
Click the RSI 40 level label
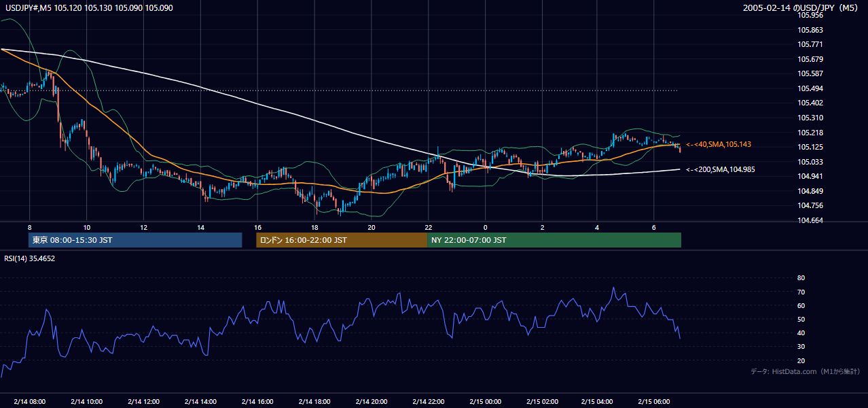(x=801, y=333)
